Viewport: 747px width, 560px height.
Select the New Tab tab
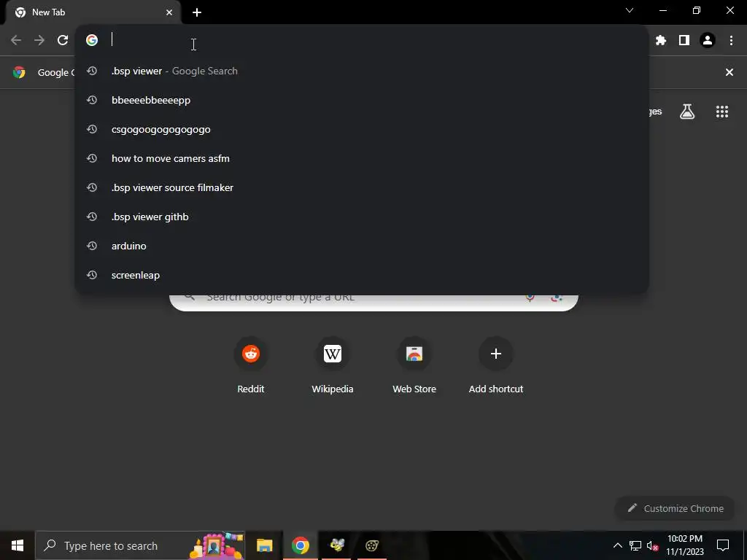(x=93, y=12)
